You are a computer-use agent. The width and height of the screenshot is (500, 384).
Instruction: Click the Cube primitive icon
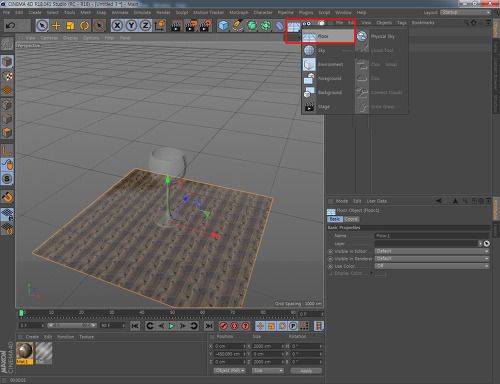(223, 26)
